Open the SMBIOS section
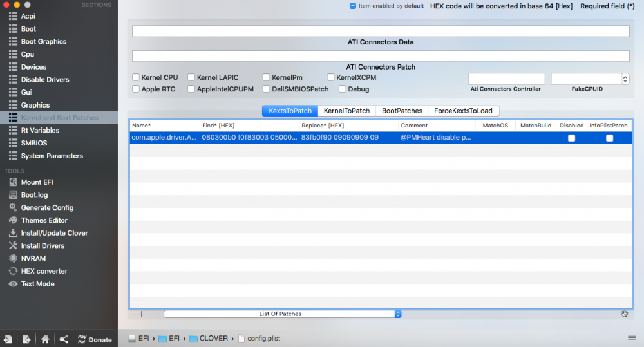The height and width of the screenshot is (347, 644). tap(34, 143)
